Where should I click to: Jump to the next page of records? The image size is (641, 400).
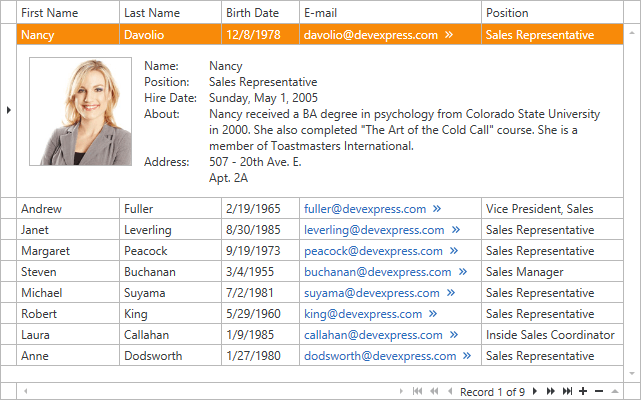550,391
